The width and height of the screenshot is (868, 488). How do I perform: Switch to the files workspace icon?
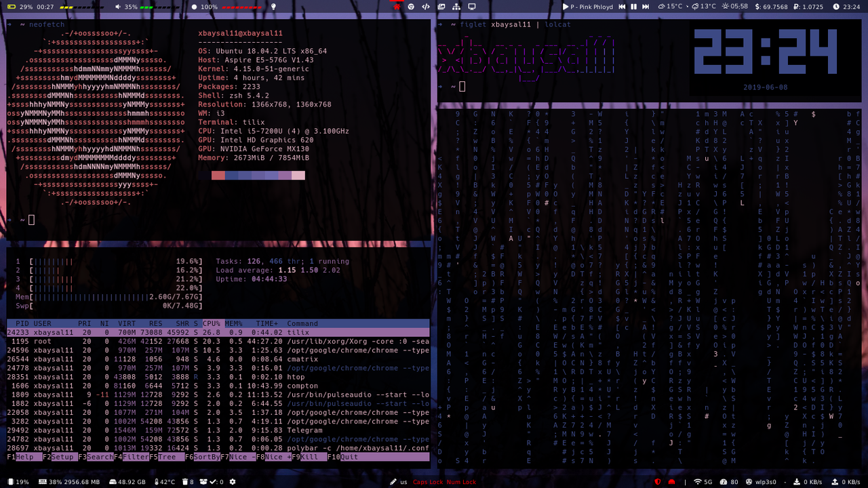point(441,6)
